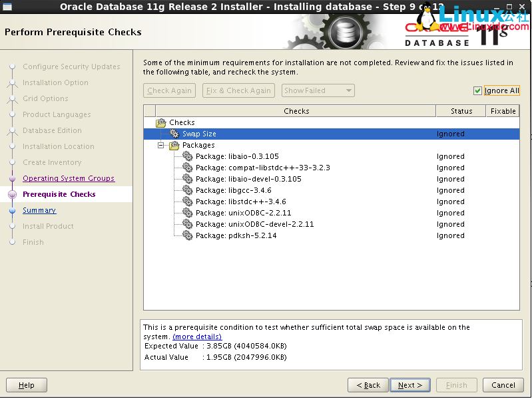Select Package: unixODBC-devel-2.2.11 row
This screenshot has width=532, height=399.
pyautogui.click(x=332, y=224)
